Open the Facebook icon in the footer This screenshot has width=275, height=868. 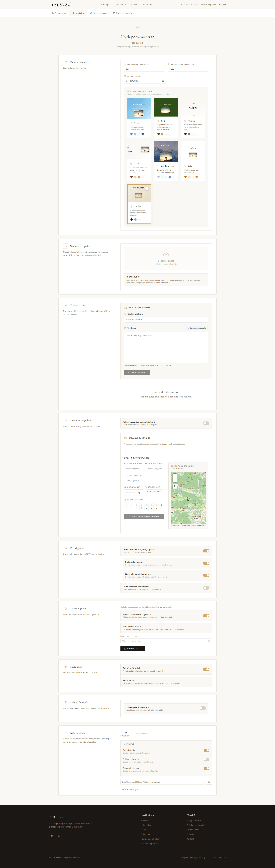(x=52, y=836)
